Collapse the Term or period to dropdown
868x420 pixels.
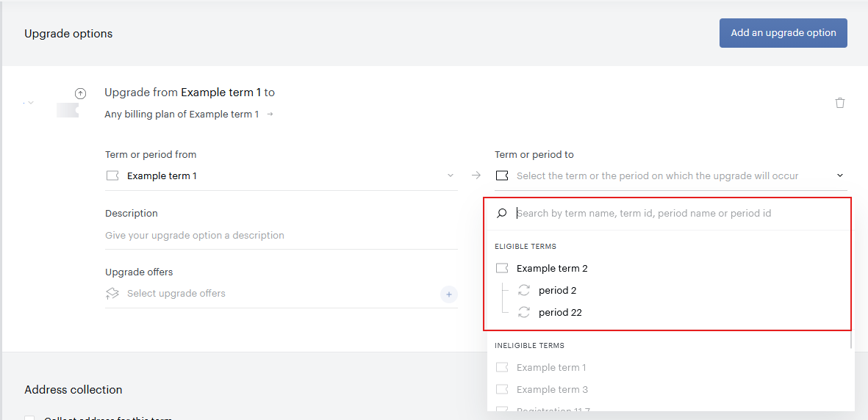click(x=840, y=175)
